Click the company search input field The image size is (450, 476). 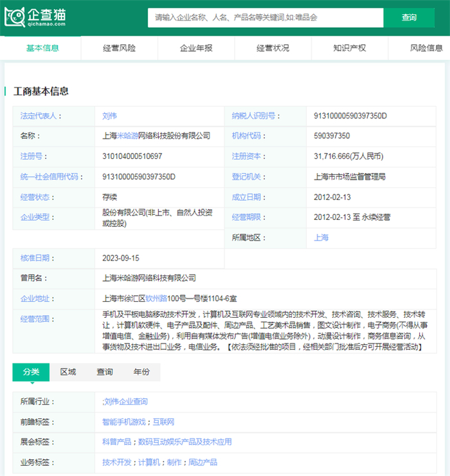pos(265,17)
